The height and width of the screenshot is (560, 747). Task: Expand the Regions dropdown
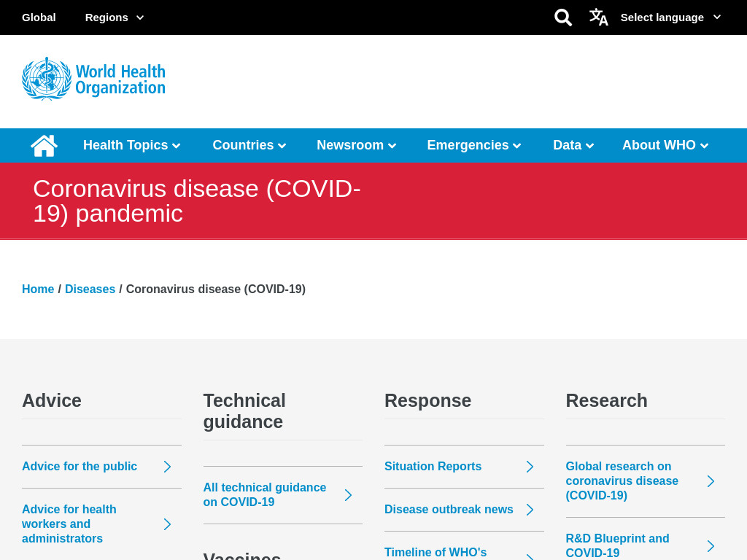click(x=115, y=17)
